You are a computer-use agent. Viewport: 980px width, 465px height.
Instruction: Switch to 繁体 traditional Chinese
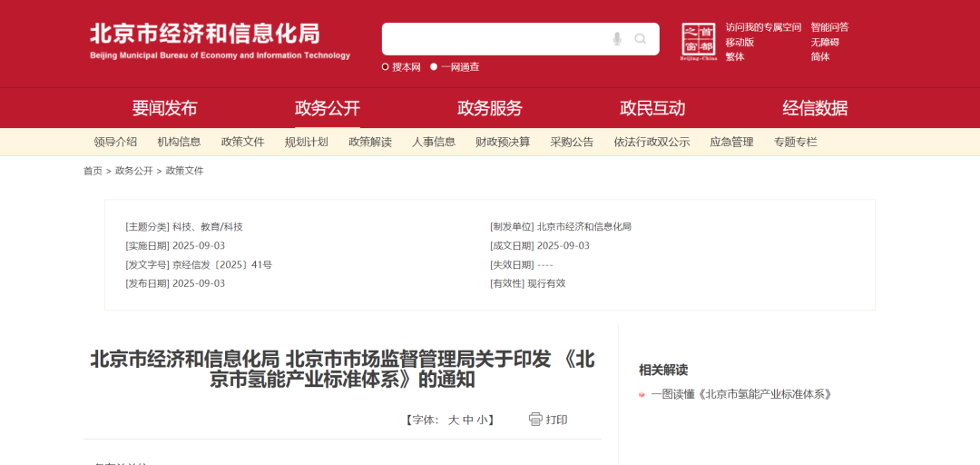tap(735, 56)
